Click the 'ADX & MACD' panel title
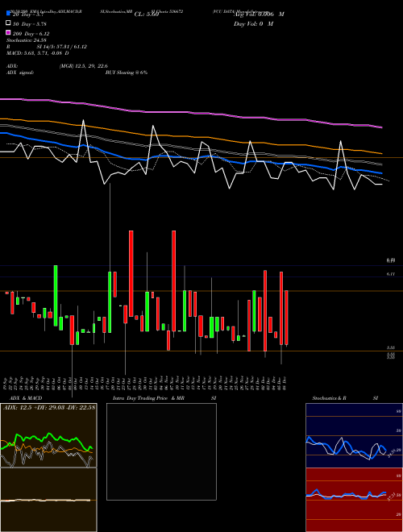The width and height of the screenshot is (403, 532). coord(26,398)
